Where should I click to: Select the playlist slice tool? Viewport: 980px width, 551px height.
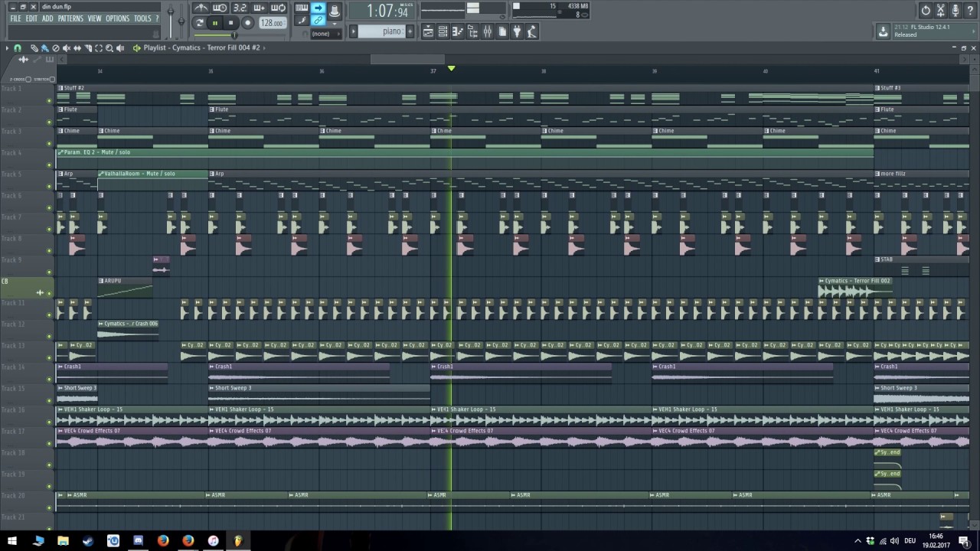pyautogui.click(x=87, y=48)
